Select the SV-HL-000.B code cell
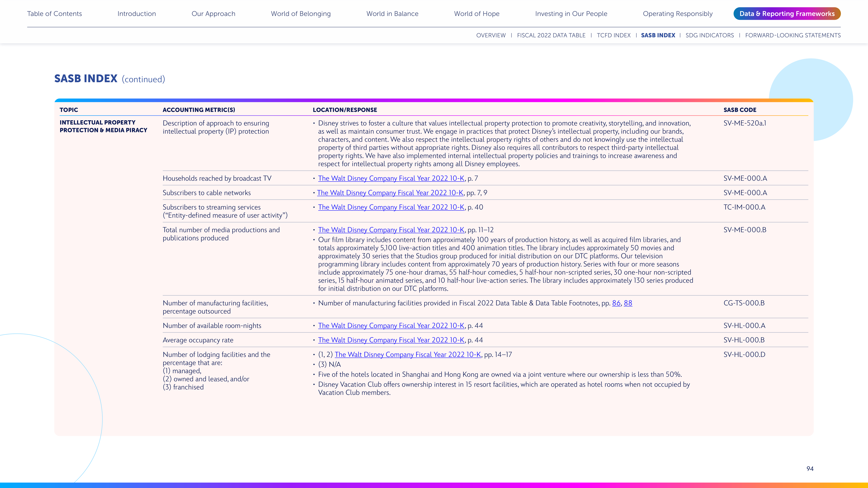The width and height of the screenshot is (868, 488). [x=744, y=340]
